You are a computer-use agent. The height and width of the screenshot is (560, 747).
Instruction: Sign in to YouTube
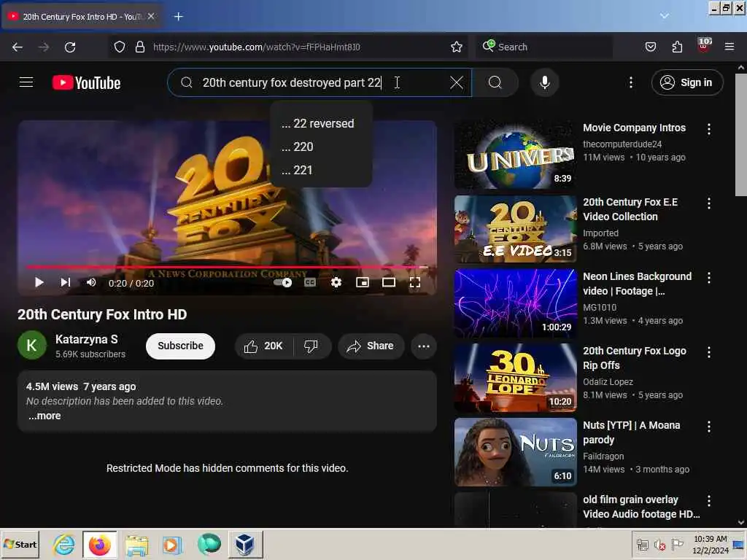[x=686, y=82]
